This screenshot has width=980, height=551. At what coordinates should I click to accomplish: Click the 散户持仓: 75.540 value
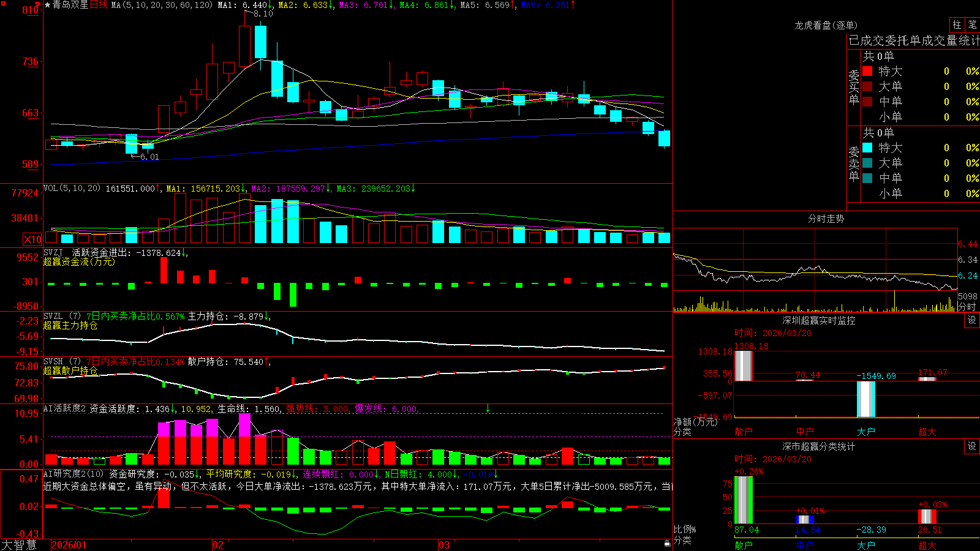[x=225, y=362]
